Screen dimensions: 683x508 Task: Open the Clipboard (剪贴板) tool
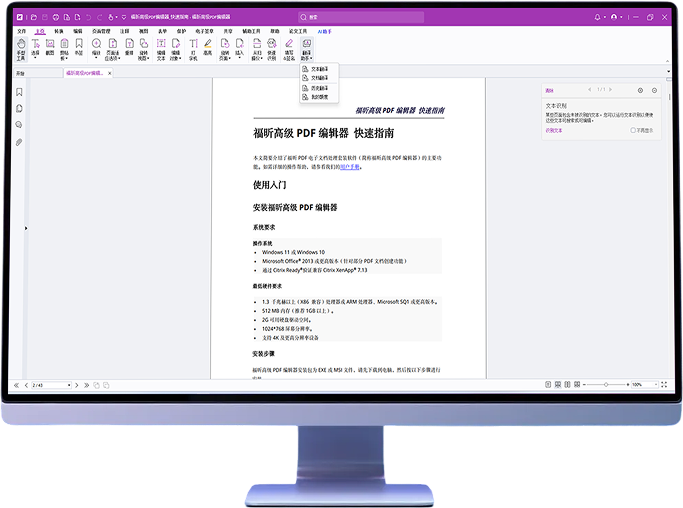pos(64,48)
